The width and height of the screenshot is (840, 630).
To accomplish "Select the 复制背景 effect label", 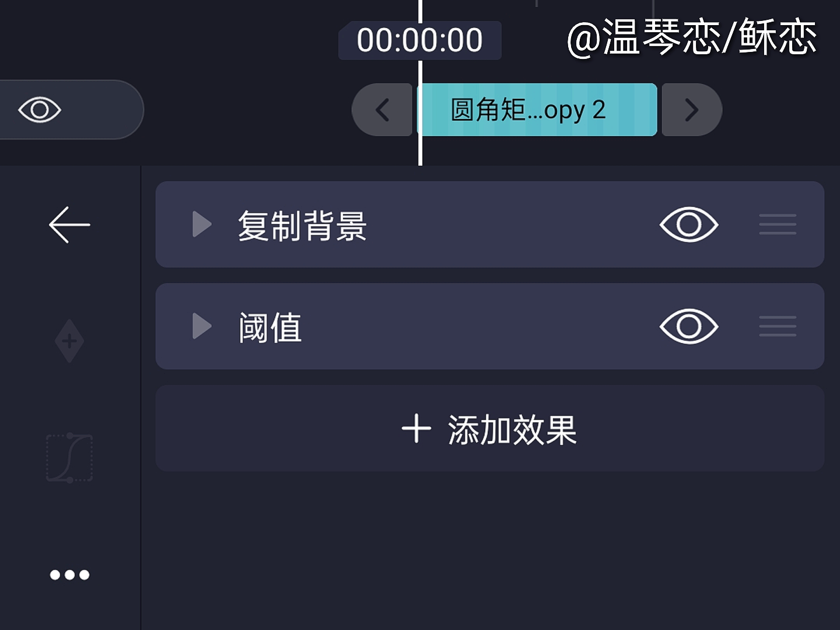I will pos(302,226).
